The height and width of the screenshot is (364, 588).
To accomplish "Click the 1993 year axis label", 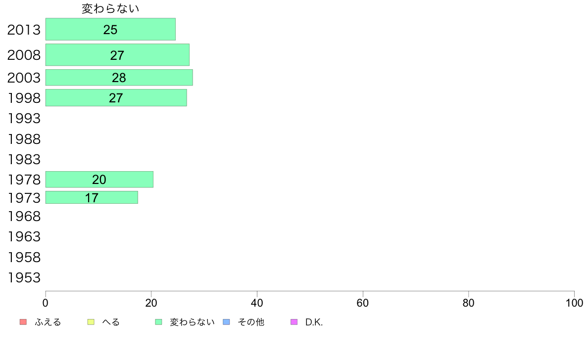I will point(24,119).
